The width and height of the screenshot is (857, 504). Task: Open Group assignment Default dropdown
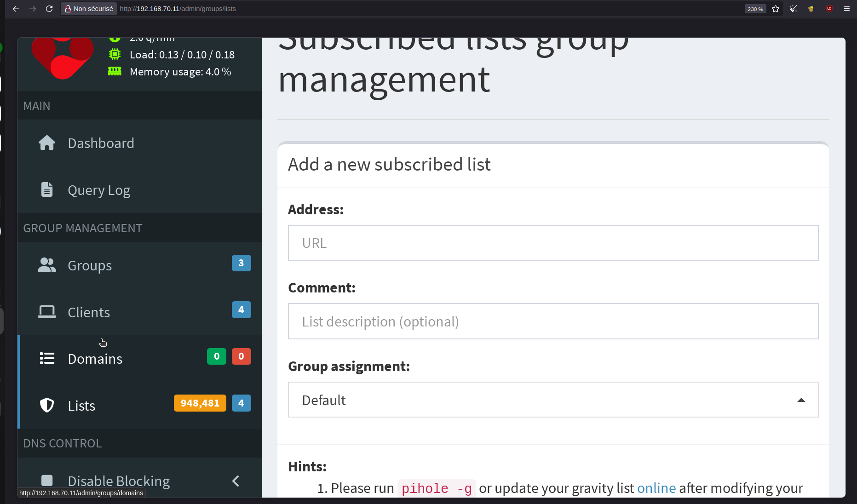553,400
